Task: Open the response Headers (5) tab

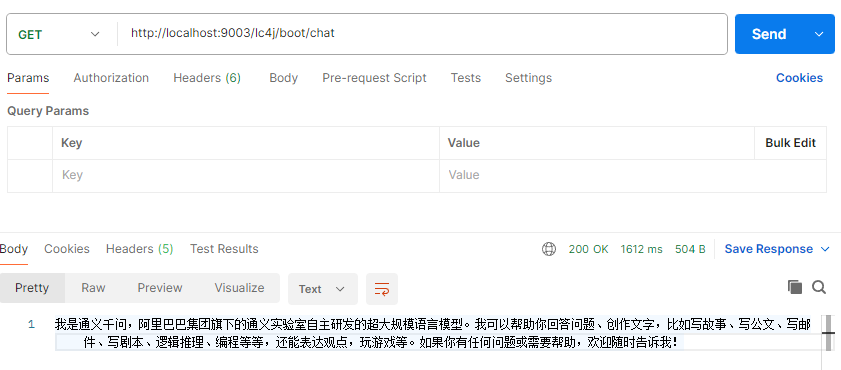Action: (139, 249)
